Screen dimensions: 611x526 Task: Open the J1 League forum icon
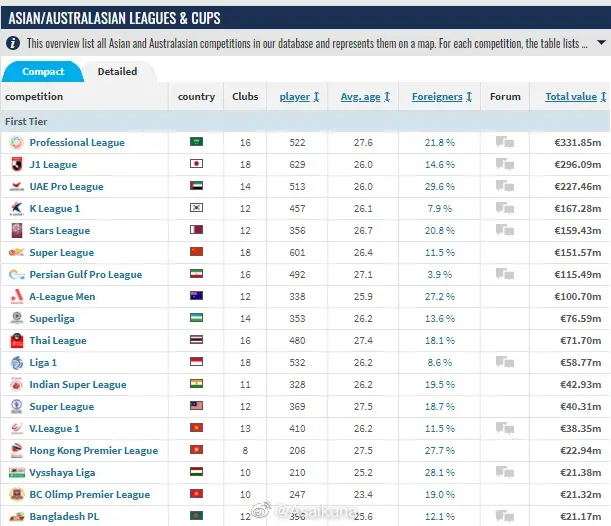505,164
